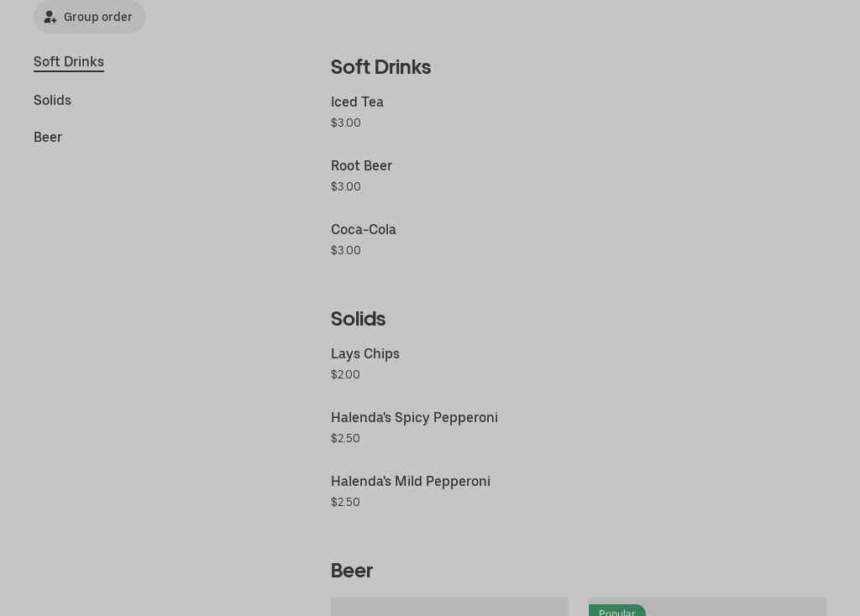The image size is (860, 616).
Task: Click the Popular badge on the beer card
Action: click(617, 612)
